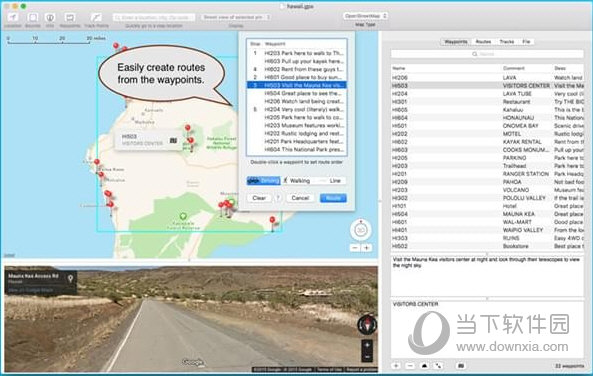The image size is (593, 376).
Task: Select route row 'HI602 Rent from these guys'
Action: [296, 69]
